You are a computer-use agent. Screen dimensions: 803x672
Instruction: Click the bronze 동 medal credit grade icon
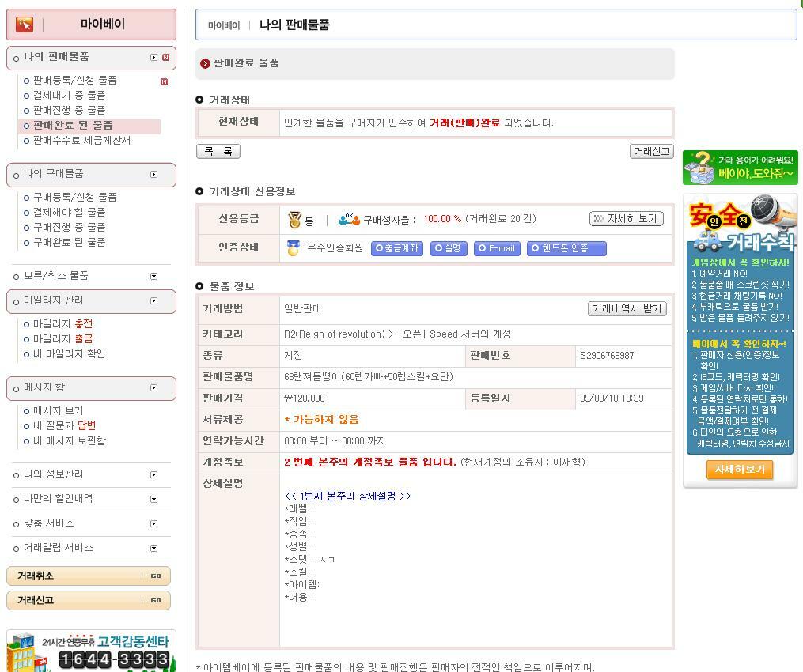click(293, 217)
